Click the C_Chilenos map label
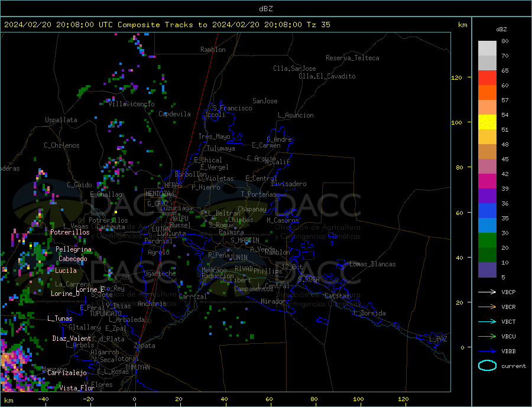532x407 pixels. [61, 145]
